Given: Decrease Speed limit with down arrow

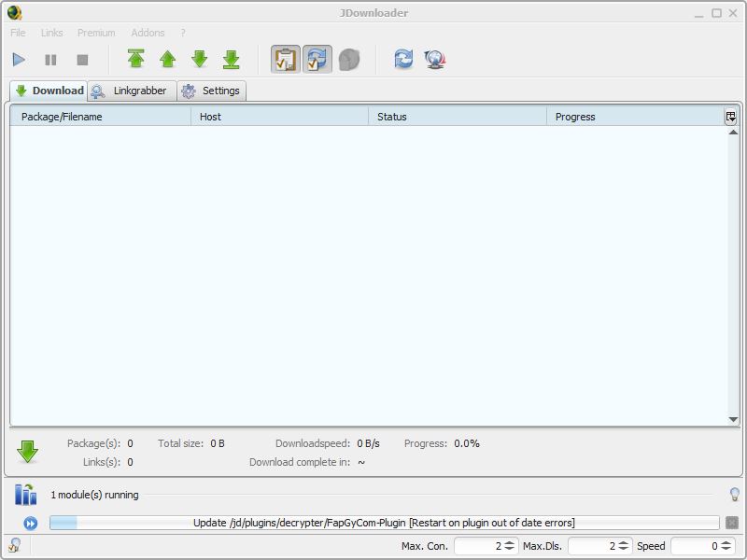Looking at the screenshot, I should pos(726,549).
